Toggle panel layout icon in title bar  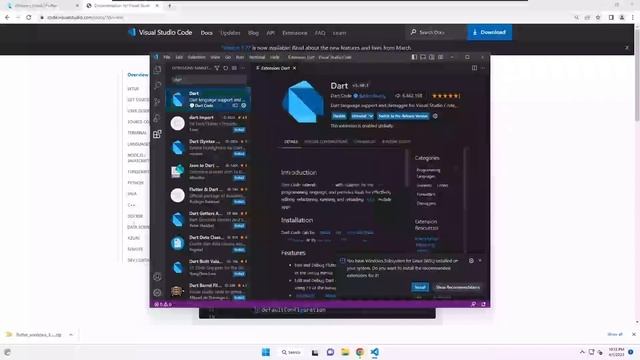(x=423, y=57)
